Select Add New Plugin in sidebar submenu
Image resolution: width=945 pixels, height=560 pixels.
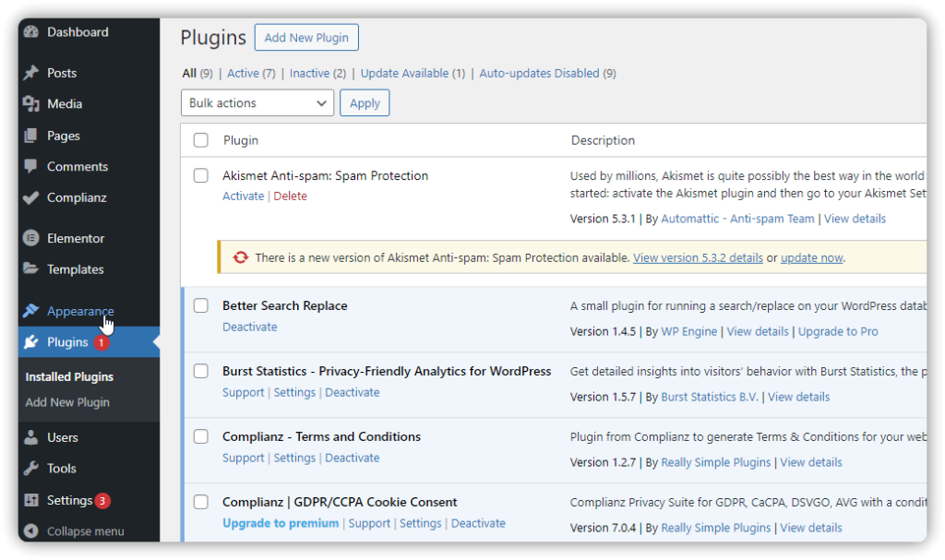[67, 402]
